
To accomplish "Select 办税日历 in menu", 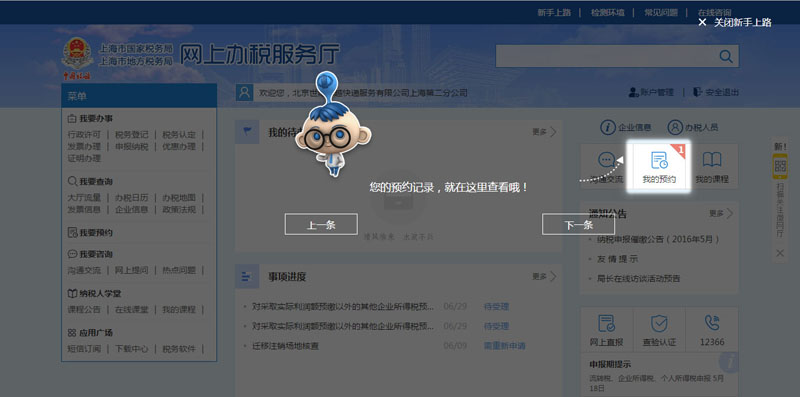I will pyautogui.click(x=131, y=197).
